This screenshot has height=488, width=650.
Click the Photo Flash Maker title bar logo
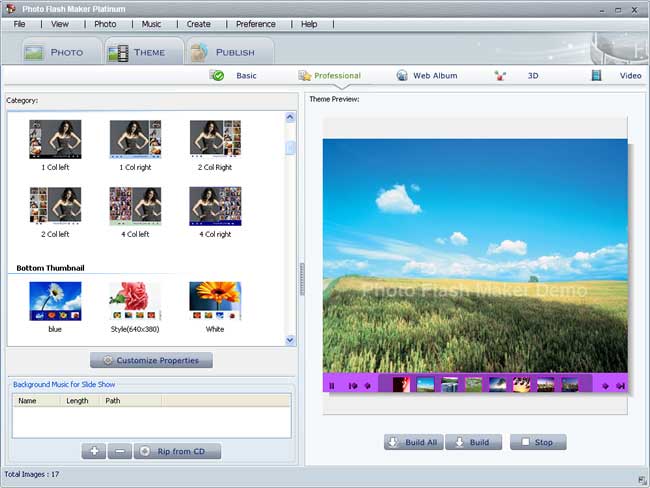click(x=11, y=8)
